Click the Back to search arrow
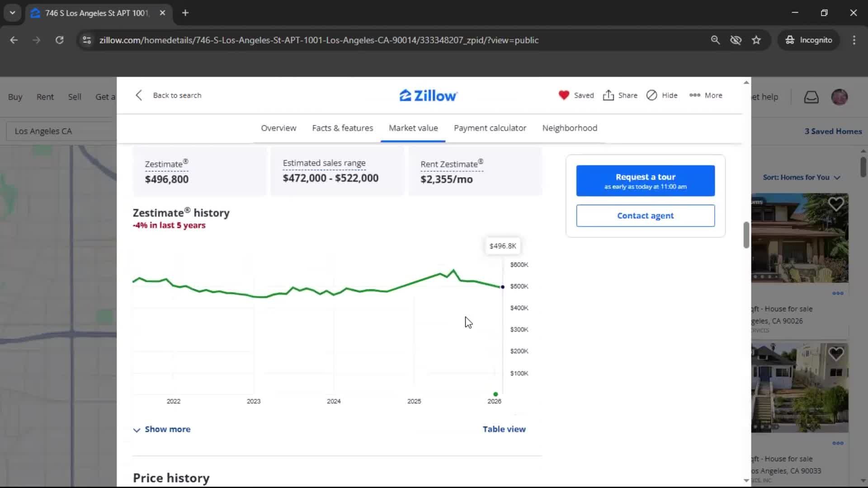 click(x=139, y=95)
